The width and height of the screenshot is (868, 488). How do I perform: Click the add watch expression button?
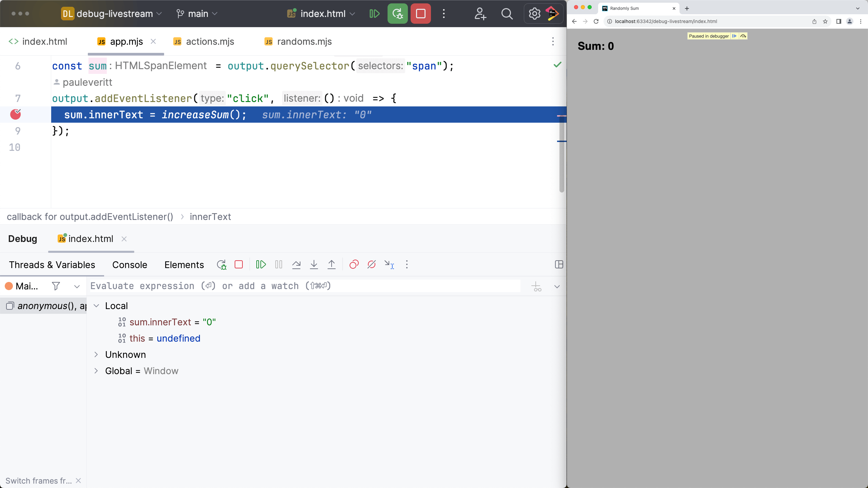(x=535, y=287)
